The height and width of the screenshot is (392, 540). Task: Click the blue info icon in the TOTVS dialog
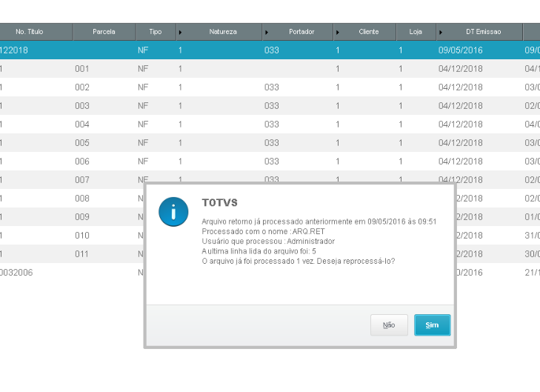click(173, 211)
